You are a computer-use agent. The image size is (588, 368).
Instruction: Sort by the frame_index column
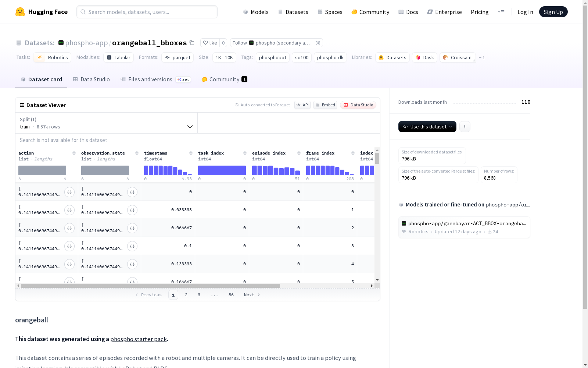pyautogui.click(x=353, y=153)
